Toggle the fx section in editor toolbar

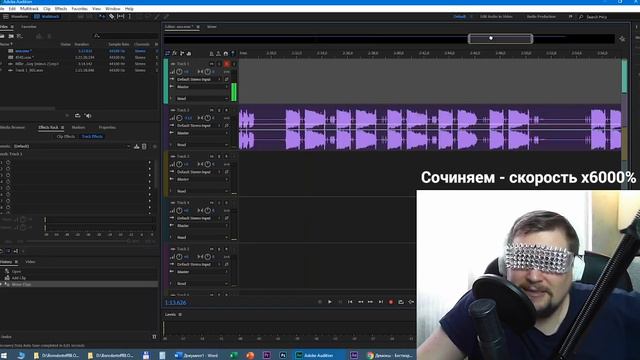tap(175, 53)
